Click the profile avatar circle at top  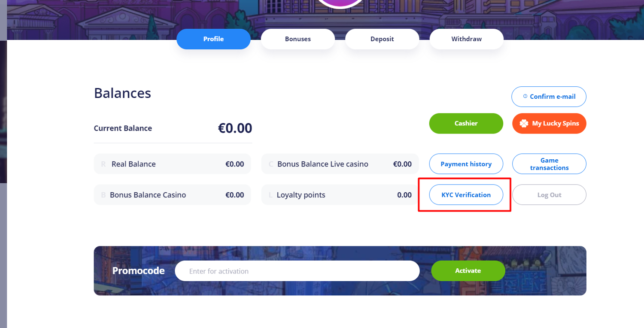pos(340,3)
